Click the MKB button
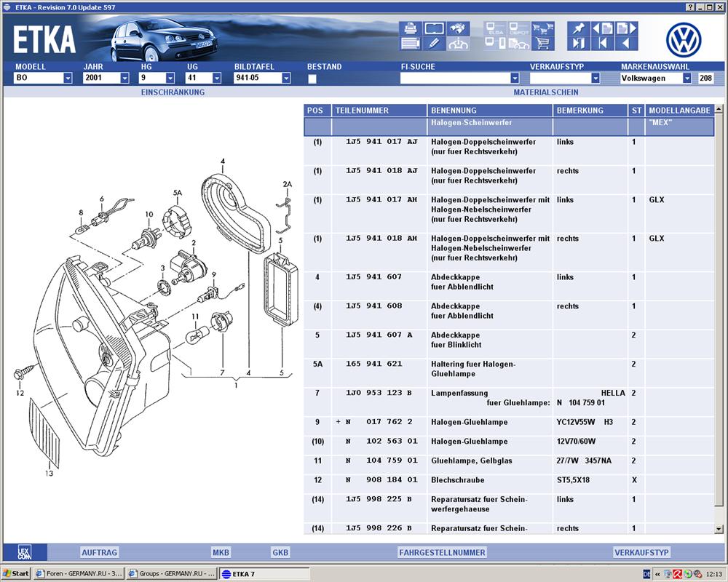This screenshot has height=582, width=728. (221, 552)
